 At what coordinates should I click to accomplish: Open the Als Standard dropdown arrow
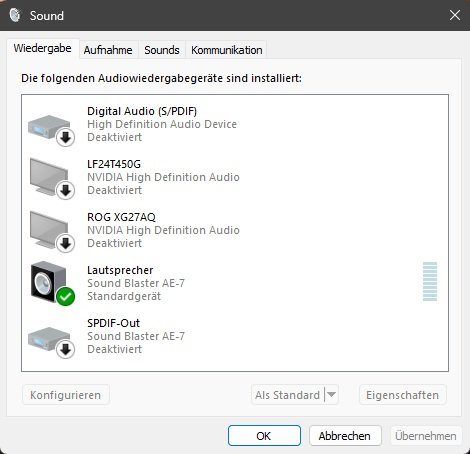(331, 395)
